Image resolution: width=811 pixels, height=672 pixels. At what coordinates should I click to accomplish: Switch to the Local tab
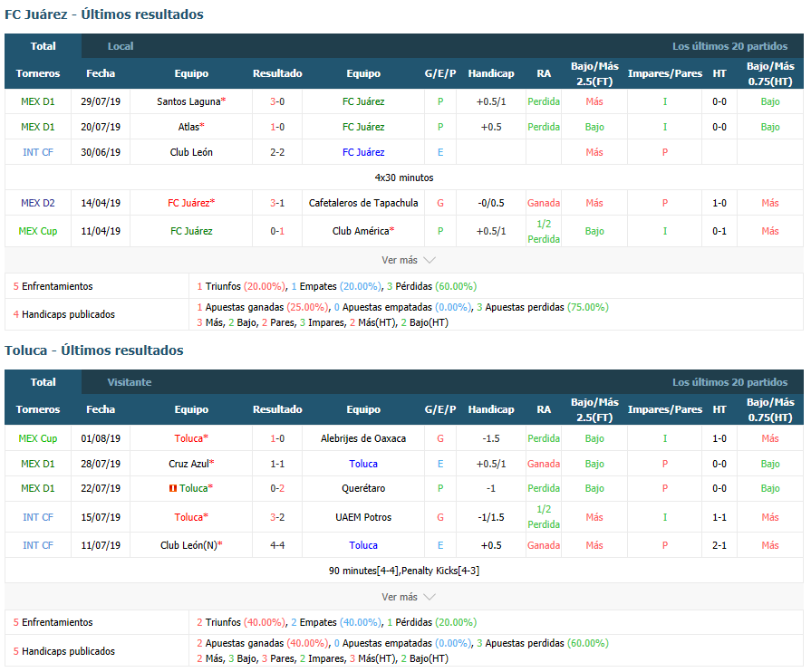(121, 46)
